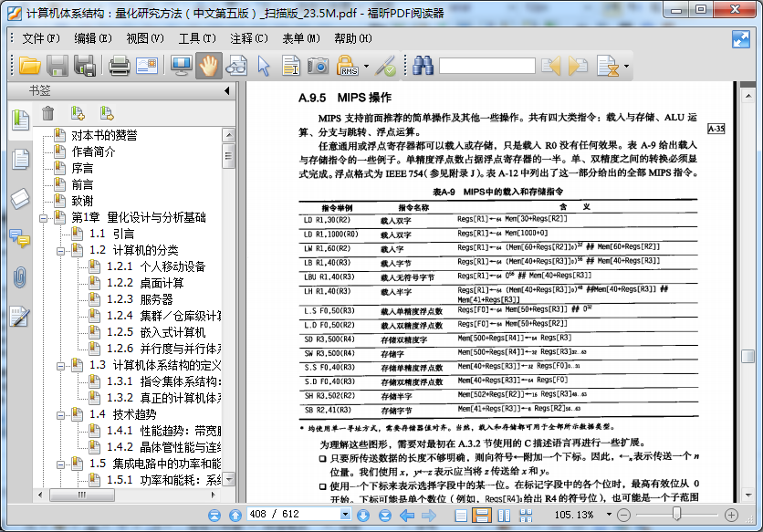Select the arrow pointer tool
Image resolution: width=763 pixels, height=532 pixels.
(x=263, y=65)
